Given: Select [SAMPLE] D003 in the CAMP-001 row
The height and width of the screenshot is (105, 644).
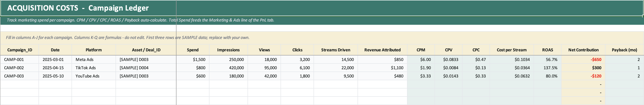Looking at the screenshot, I should (x=146, y=60).
